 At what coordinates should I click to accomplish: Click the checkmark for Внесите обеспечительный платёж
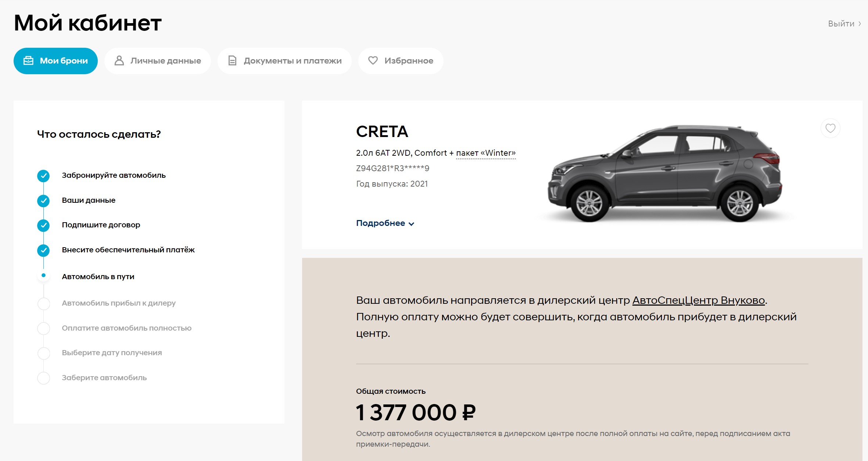pos(43,251)
